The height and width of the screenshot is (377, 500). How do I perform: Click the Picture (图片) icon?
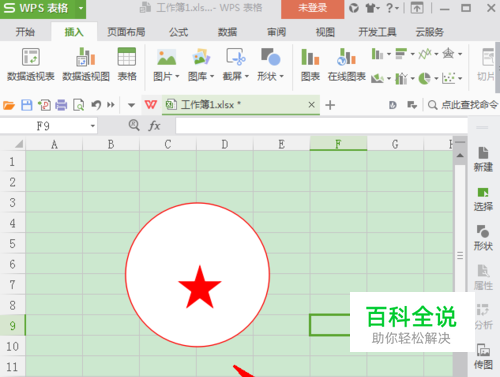(166, 57)
